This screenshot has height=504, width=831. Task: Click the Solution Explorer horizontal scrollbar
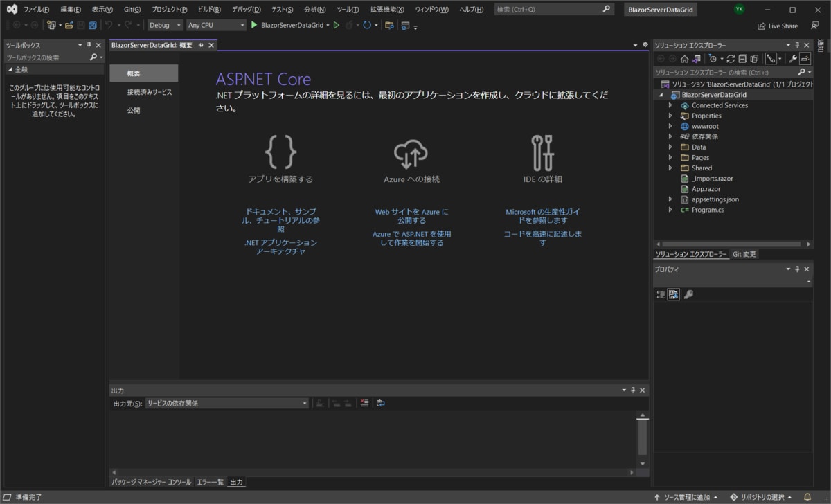coord(733,244)
